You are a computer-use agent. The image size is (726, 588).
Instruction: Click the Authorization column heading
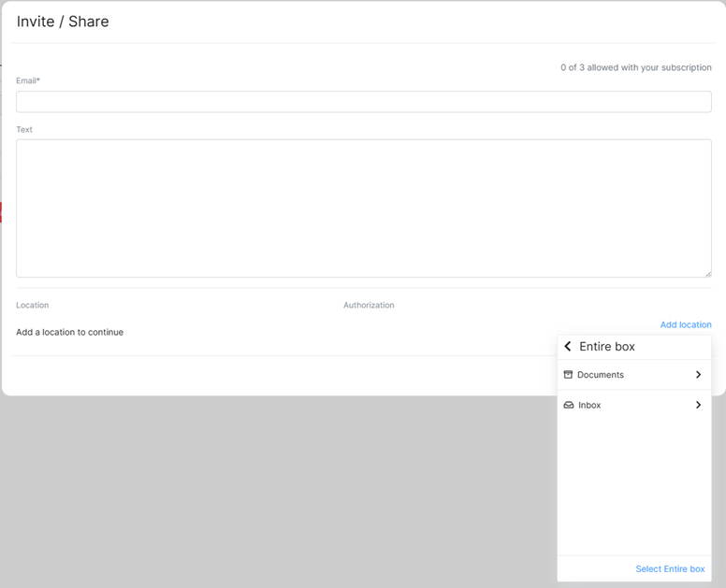[369, 305]
